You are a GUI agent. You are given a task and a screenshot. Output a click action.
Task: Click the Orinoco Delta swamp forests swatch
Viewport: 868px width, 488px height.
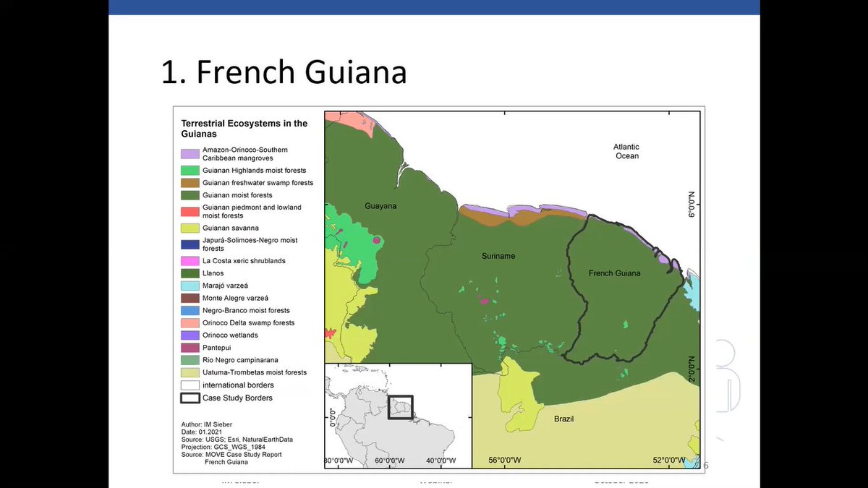(190, 323)
